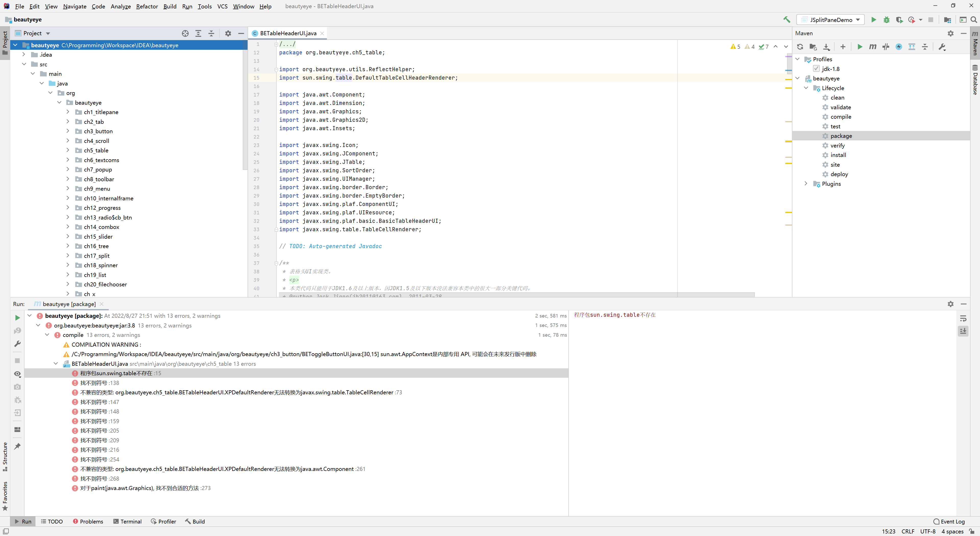The width and height of the screenshot is (980, 536).
Task: Toggle soft-wrap in Run output
Action: tap(963, 318)
